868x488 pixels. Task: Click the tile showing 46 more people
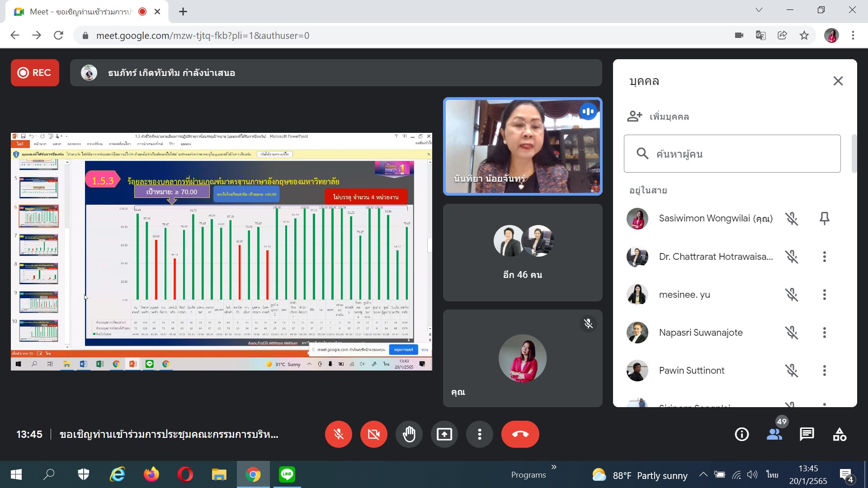522,253
